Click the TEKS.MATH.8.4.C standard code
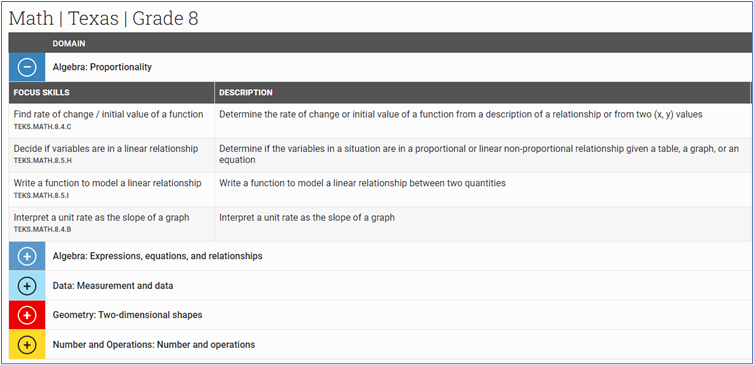Screen dimensions: 754x365 tap(42, 127)
